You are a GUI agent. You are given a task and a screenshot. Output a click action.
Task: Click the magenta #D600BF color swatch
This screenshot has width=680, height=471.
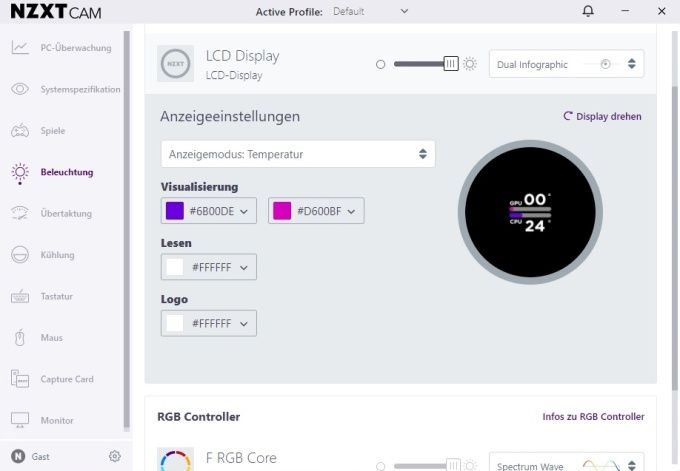(282, 211)
